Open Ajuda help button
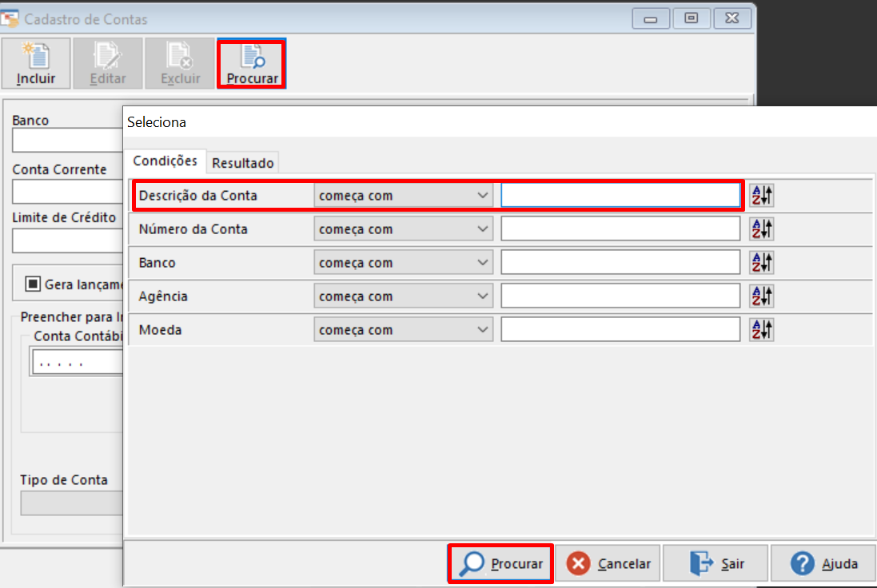The image size is (877, 588). pyautogui.click(x=824, y=563)
